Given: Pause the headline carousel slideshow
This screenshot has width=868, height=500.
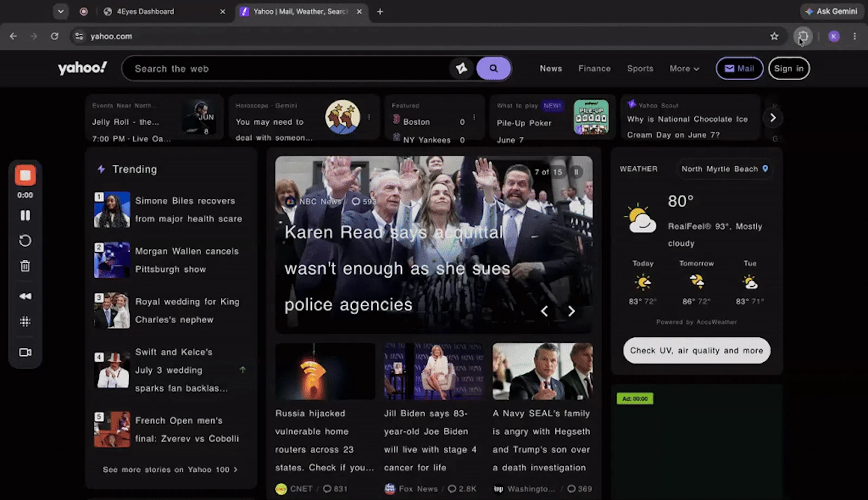Looking at the screenshot, I should click(x=576, y=172).
